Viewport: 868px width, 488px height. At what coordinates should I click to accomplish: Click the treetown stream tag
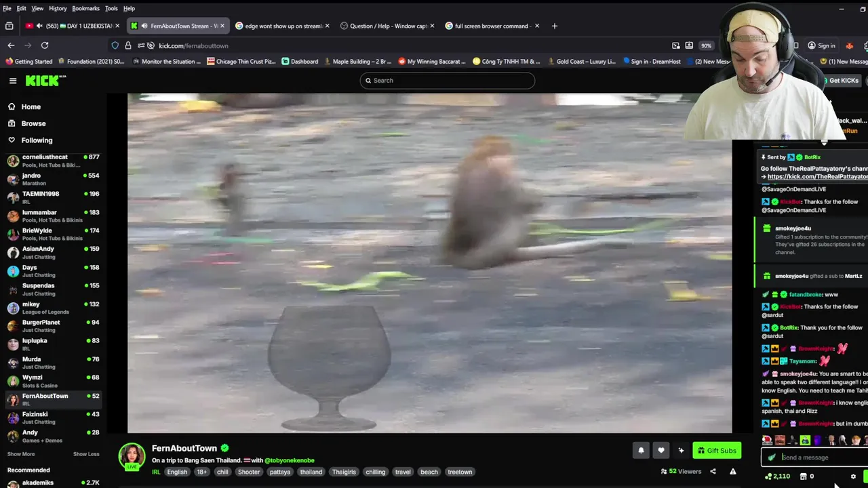click(460, 472)
